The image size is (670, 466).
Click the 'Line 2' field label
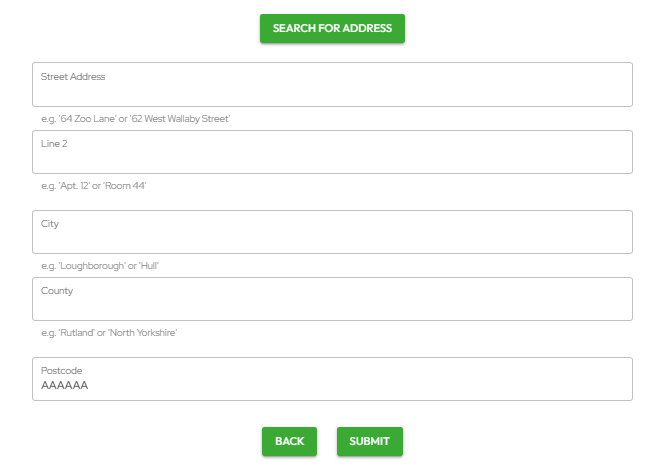54,144
